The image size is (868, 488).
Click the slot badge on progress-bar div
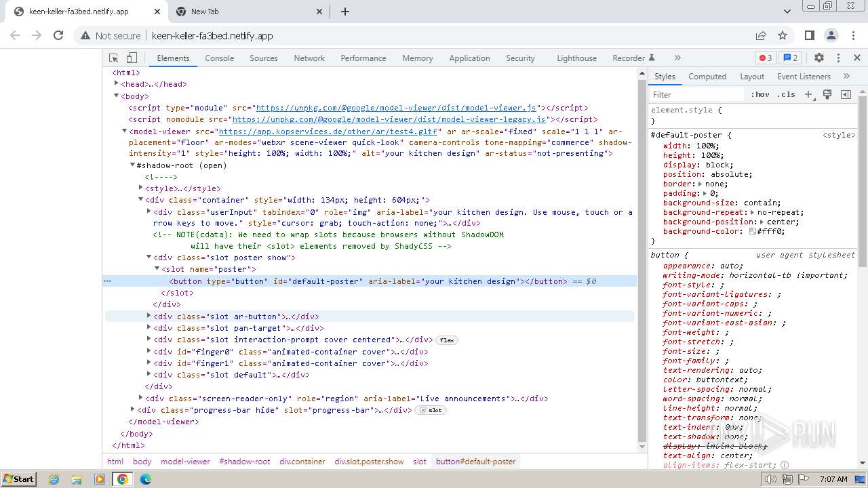coord(431,410)
